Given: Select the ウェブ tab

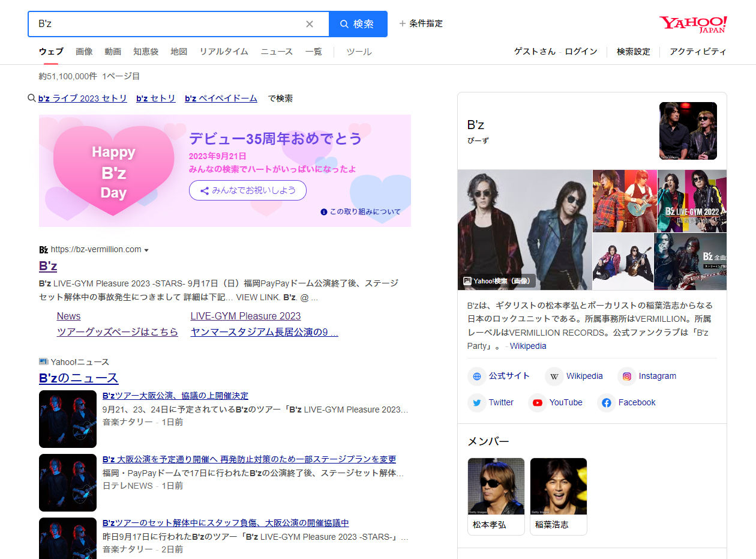Looking at the screenshot, I should [51, 52].
